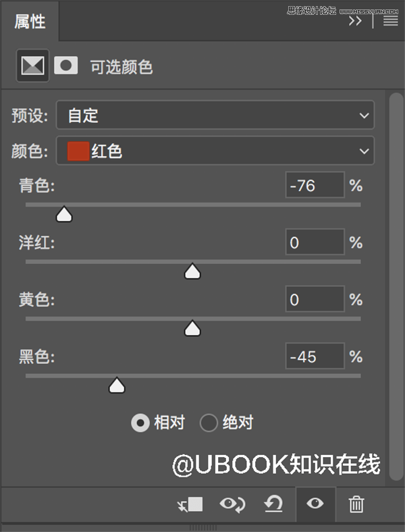
Task: Click the Selective Color adjustment icon
Action: pyautogui.click(x=32, y=65)
